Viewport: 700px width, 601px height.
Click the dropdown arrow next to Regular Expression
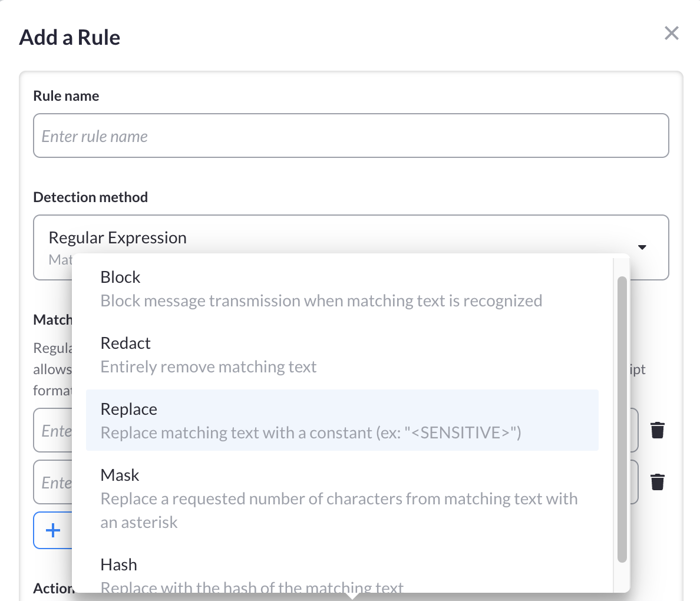point(642,247)
